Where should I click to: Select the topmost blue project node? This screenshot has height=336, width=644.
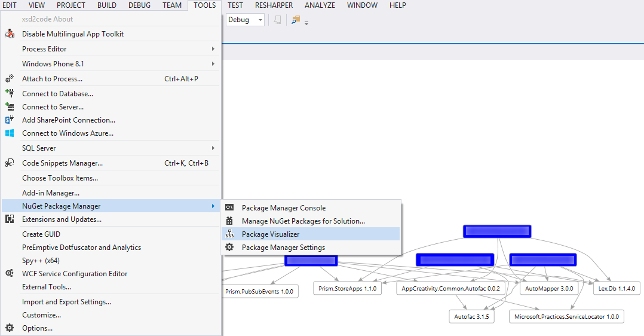(x=497, y=231)
